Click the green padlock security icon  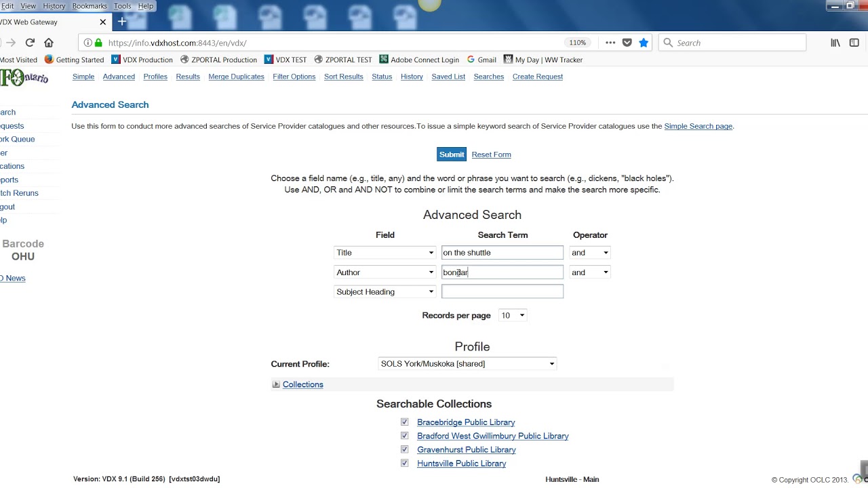98,43
